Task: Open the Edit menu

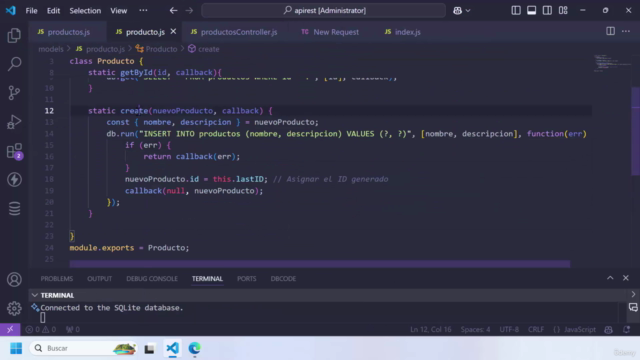Action: pos(53,11)
